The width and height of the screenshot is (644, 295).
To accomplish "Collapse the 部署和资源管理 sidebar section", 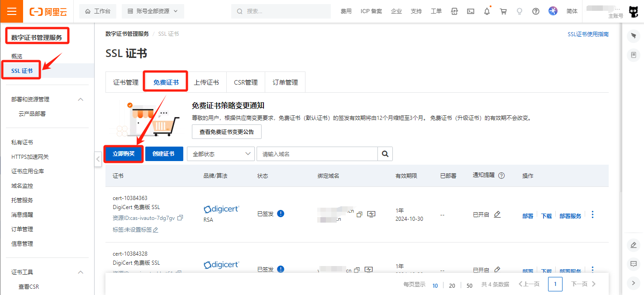I will pyautogui.click(x=81, y=100).
